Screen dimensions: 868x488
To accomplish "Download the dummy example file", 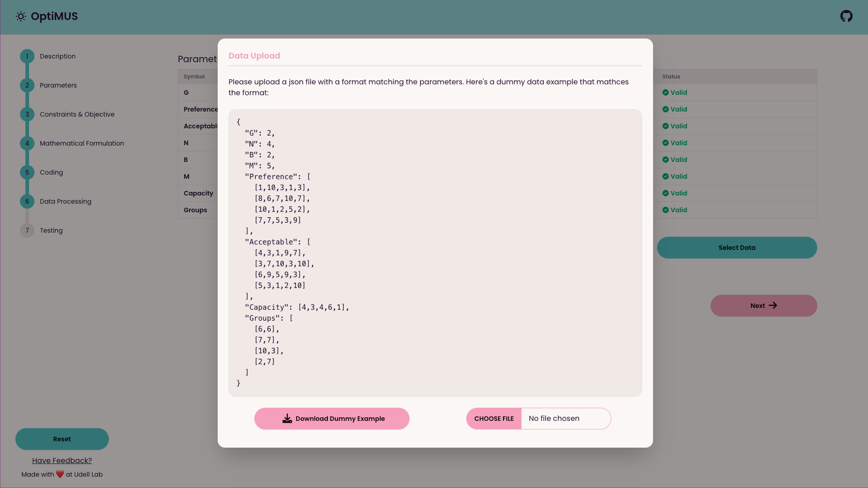I will (332, 419).
